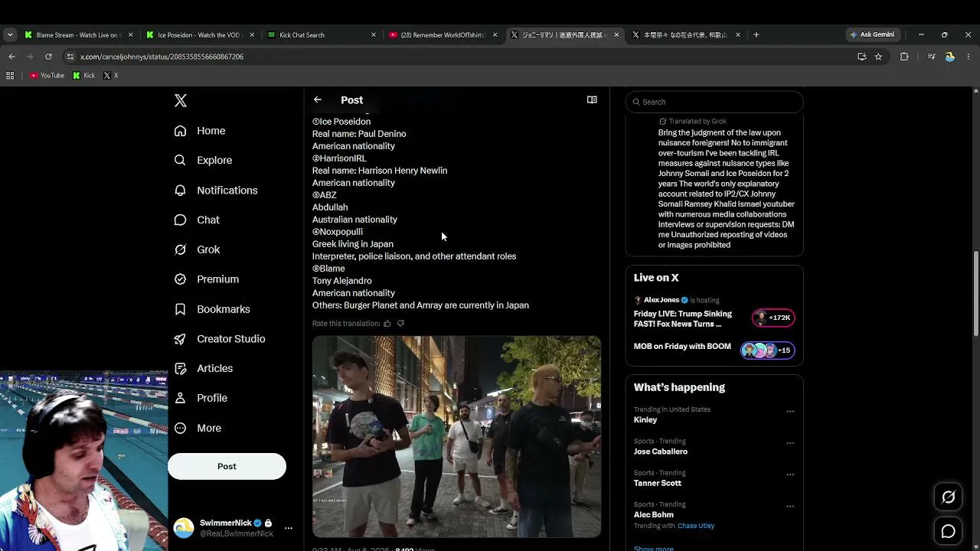Click the Chase Utley link
The height and width of the screenshot is (551, 980).
pyautogui.click(x=696, y=526)
